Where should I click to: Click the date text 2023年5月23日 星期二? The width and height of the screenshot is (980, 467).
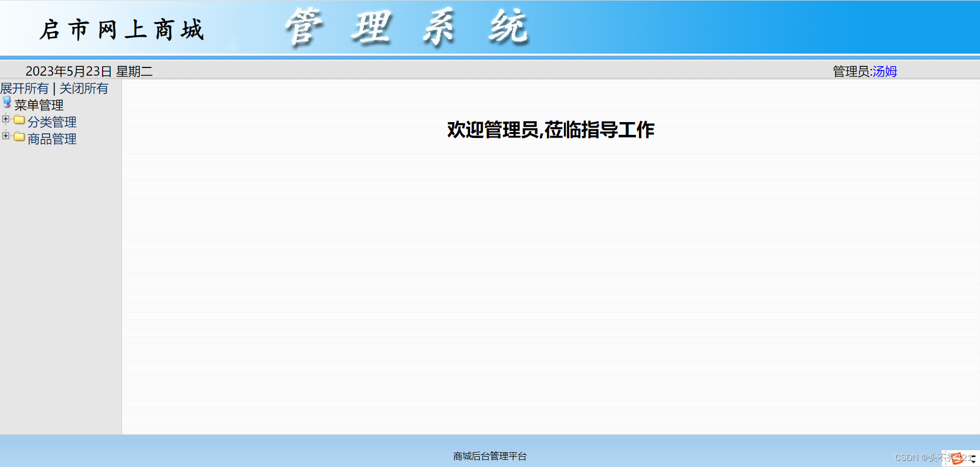coord(89,72)
